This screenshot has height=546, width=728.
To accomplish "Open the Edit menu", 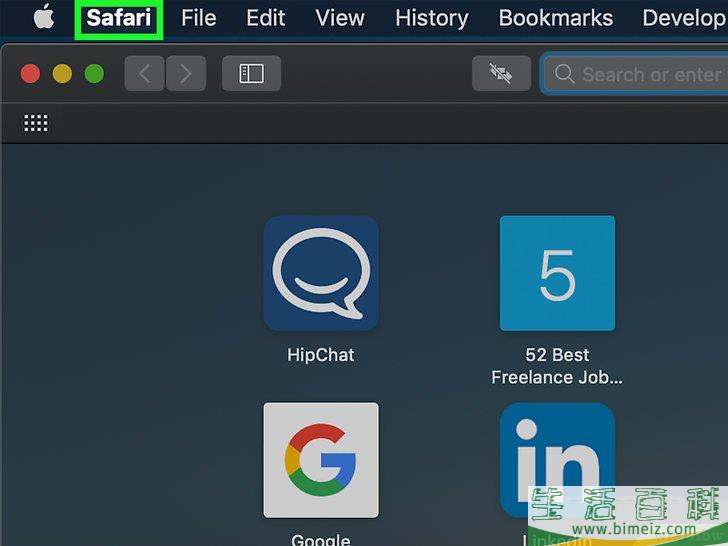I will [x=265, y=18].
